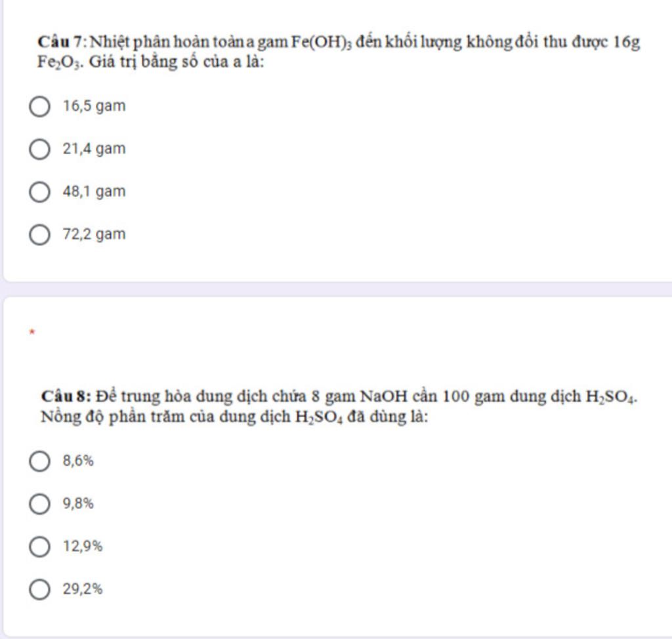Choose the 21,4 gam radio circle
672x639 pixels.
coord(39,149)
